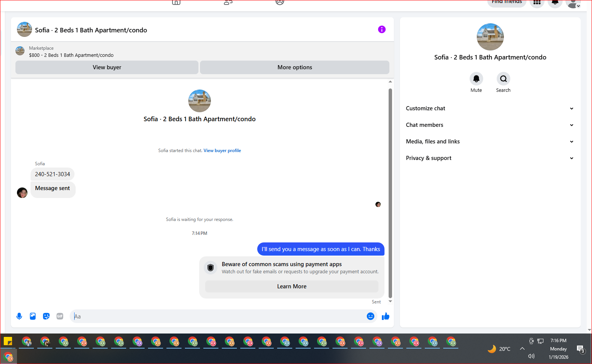This screenshot has width=592, height=364.
Task: Attach a photo file icon
Action: [33, 316]
